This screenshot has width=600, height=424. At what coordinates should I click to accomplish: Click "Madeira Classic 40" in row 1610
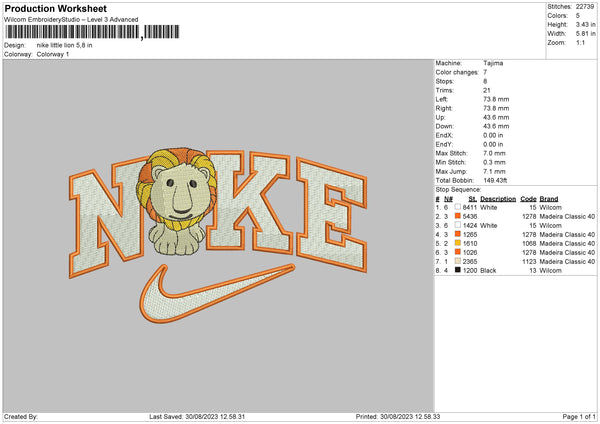point(567,243)
